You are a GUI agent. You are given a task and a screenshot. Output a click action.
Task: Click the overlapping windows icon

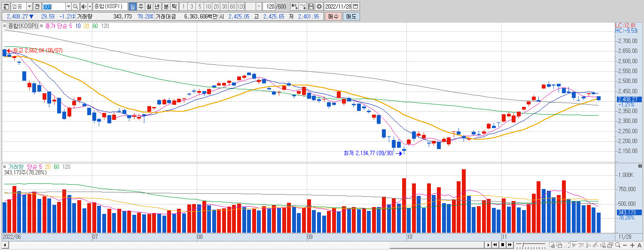tap(559, 245)
